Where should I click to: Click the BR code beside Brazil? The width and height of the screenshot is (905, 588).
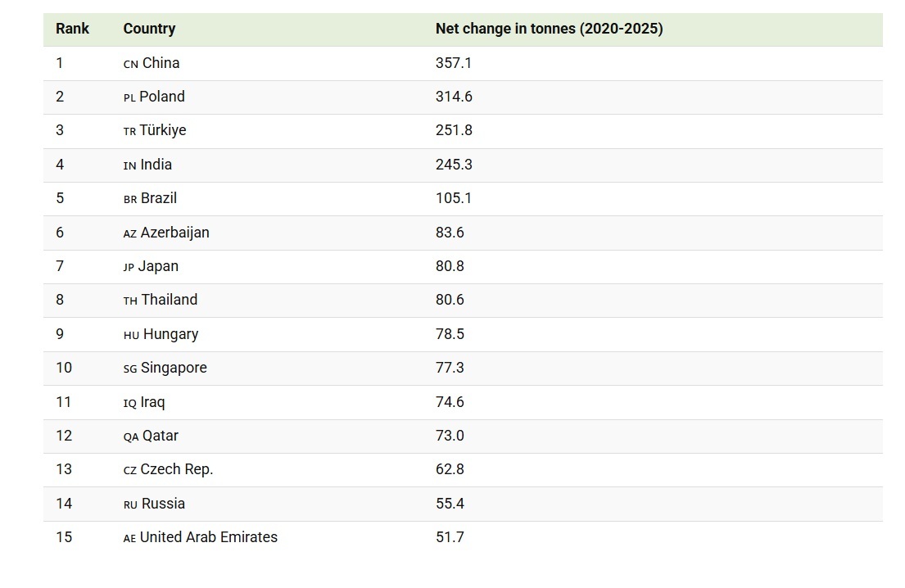coord(130,199)
